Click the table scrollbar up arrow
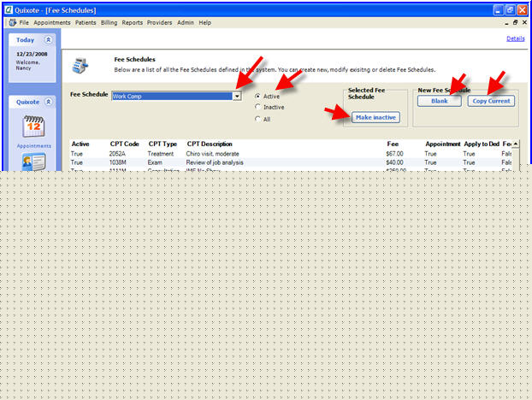 [x=516, y=144]
